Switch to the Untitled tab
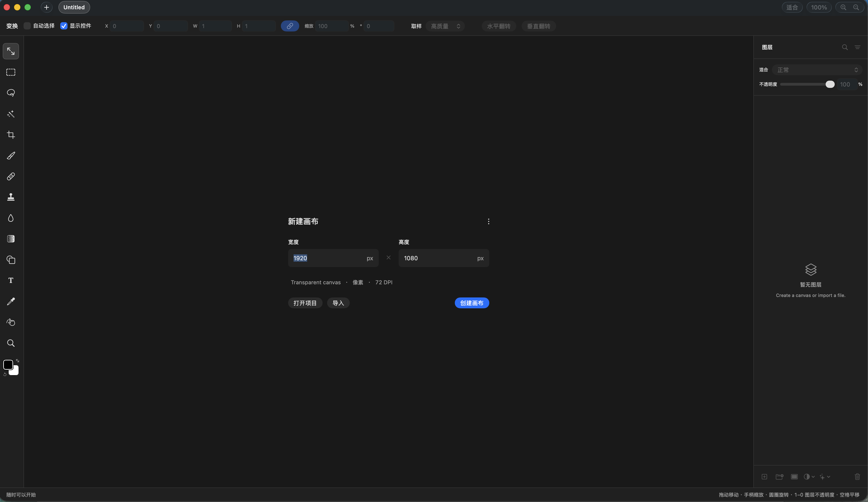Screen dimensions: 868x502 74,7
